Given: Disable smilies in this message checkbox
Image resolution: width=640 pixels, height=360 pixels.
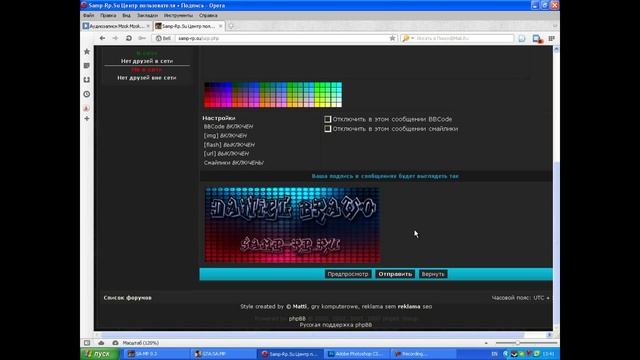Looking at the screenshot, I should coord(327,129).
